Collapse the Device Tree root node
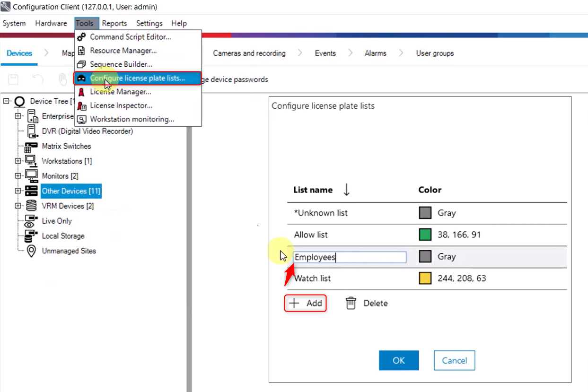 pos(6,101)
